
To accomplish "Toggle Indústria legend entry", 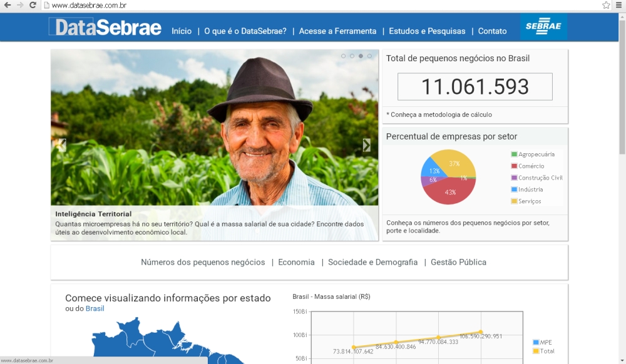I will pyautogui.click(x=527, y=190).
